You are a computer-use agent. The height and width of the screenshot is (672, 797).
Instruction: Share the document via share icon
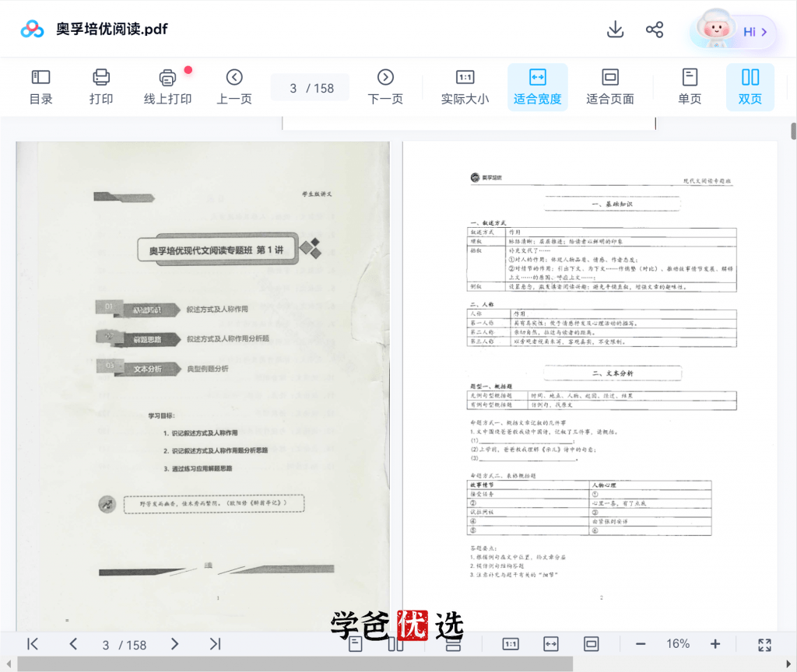click(655, 30)
